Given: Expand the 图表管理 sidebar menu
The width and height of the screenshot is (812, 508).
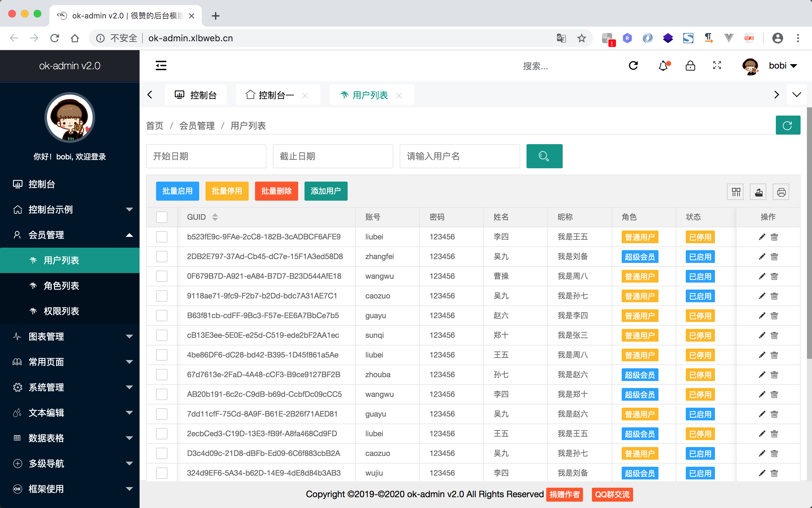Looking at the screenshot, I should click(x=70, y=337).
